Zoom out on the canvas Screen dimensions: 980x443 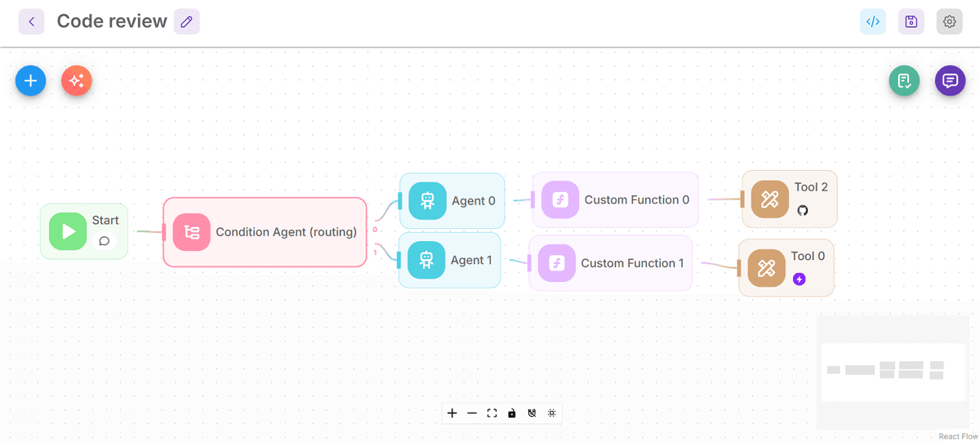tap(472, 414)
